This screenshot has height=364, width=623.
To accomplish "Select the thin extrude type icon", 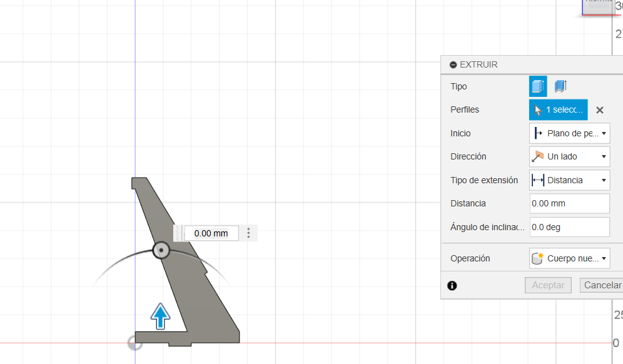I will point(560,86).
